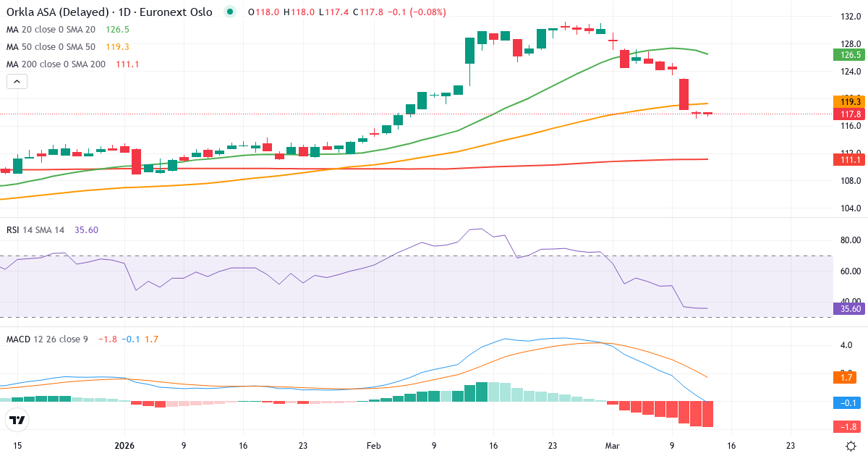Click the green 126.5 price axis label
This screenshot has height=456, width=868.
click(x=849, y=55)
